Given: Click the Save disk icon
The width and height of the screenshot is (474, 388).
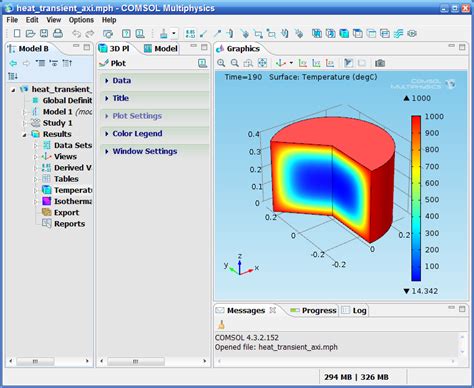Looking at the screenshot, I should pyautogui.click(x=44, y=33).
